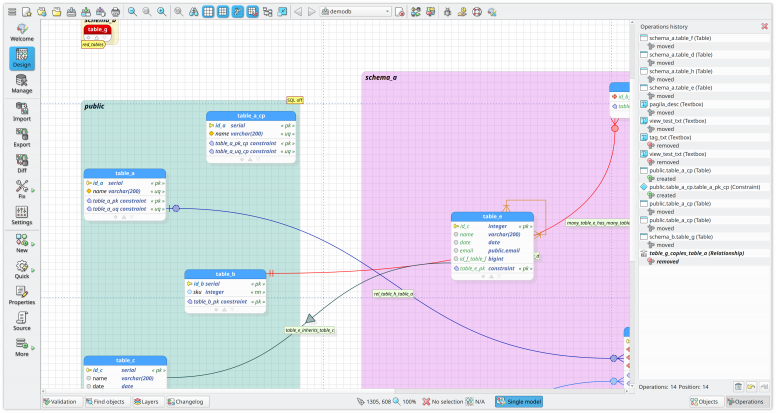Toggle the second highlighted grid button
Screen dimensions: 776x413
(223, 11)
